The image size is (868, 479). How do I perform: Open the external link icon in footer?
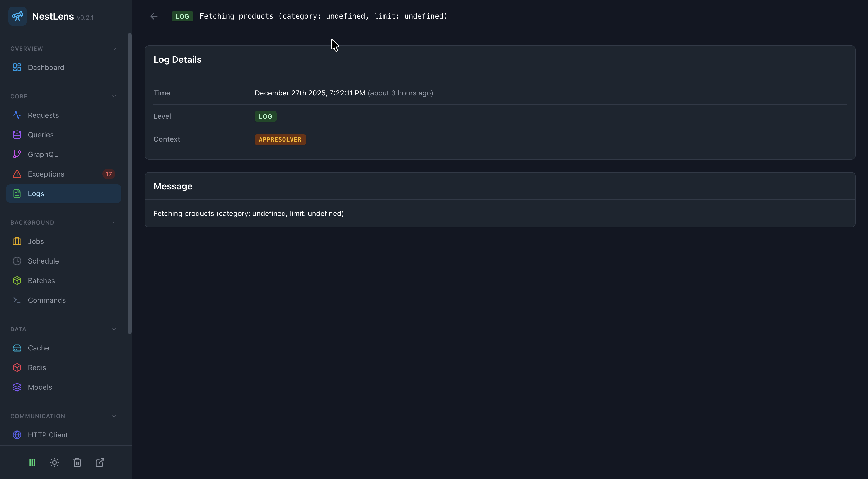(100, 462)
